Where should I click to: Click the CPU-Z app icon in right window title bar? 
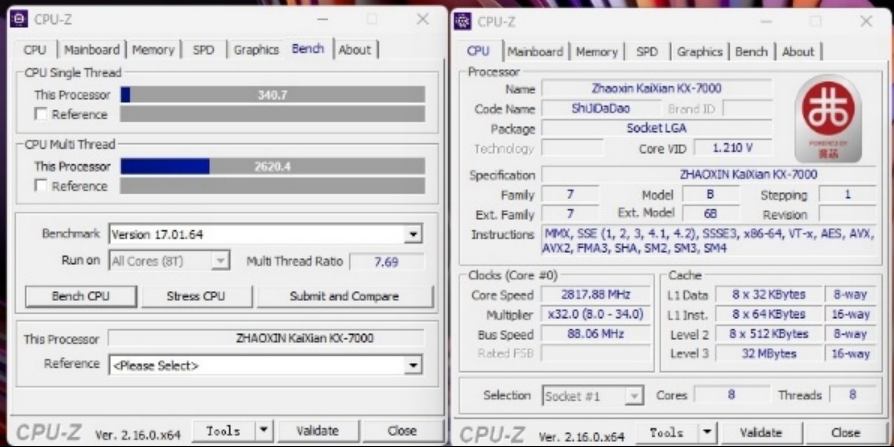point(462,21)
